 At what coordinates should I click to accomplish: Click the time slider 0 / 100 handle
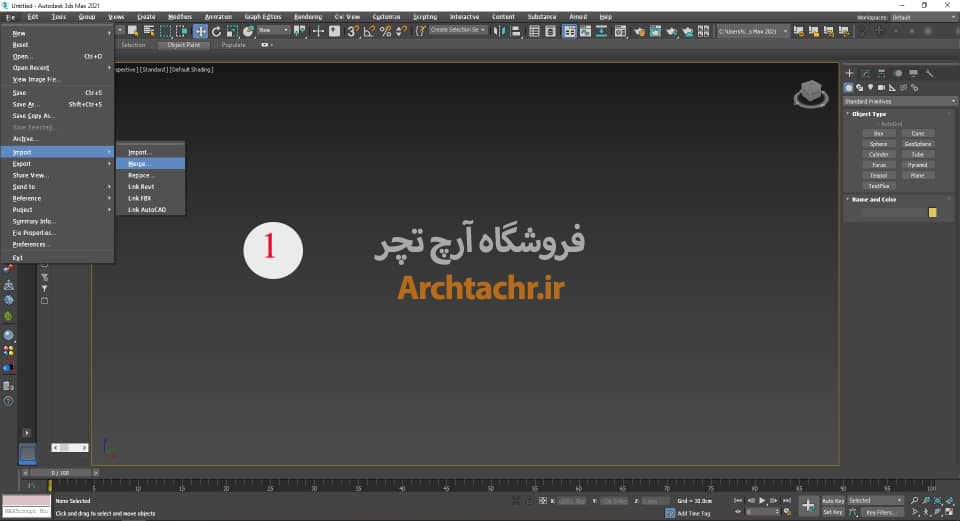(61, 473)
